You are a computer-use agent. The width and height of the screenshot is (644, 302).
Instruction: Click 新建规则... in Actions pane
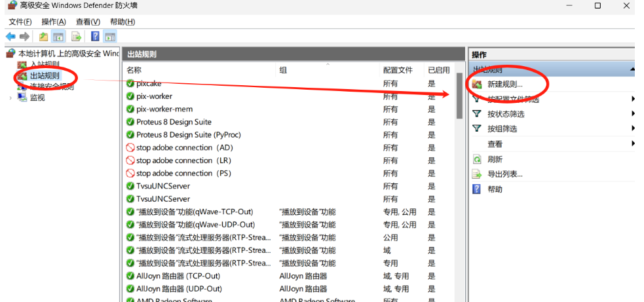(x=505, y=85)
